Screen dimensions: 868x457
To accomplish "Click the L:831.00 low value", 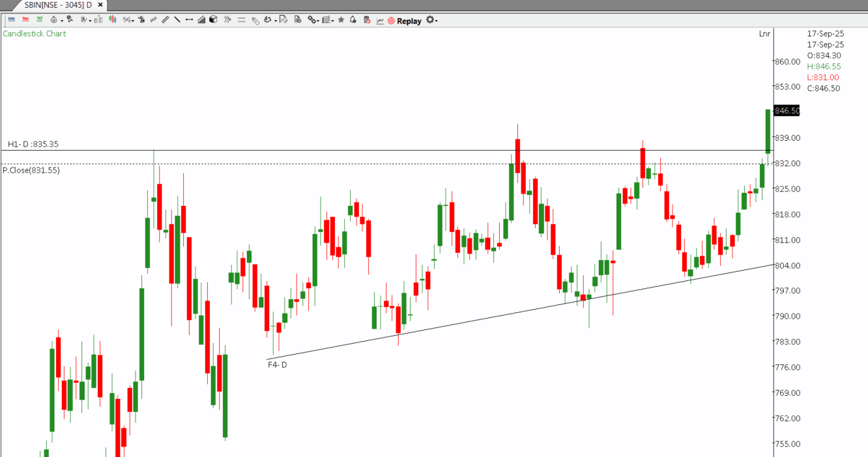I will click(x=823, y=78).
